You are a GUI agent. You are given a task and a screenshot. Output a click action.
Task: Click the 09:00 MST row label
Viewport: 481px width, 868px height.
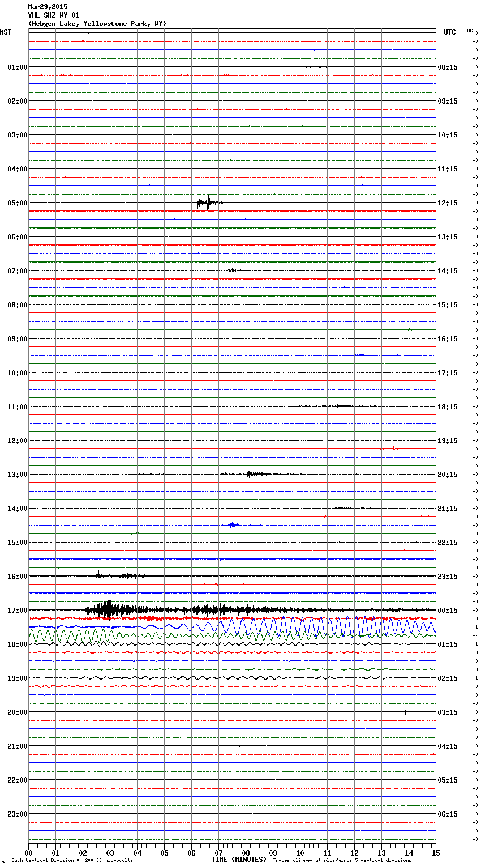[17, 339]
